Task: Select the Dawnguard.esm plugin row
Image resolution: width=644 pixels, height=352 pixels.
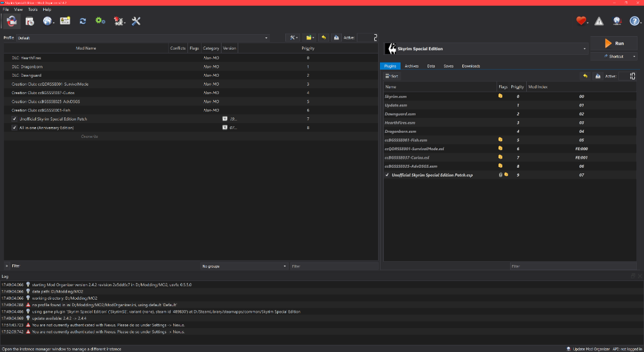Action: (x=510, y=114)
